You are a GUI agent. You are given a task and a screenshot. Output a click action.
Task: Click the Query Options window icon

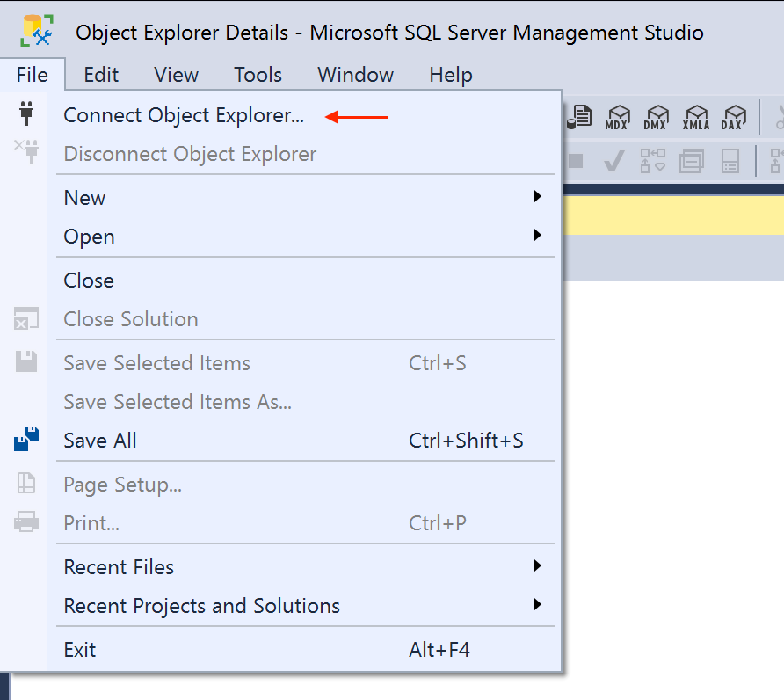click(x=692, y=161)
